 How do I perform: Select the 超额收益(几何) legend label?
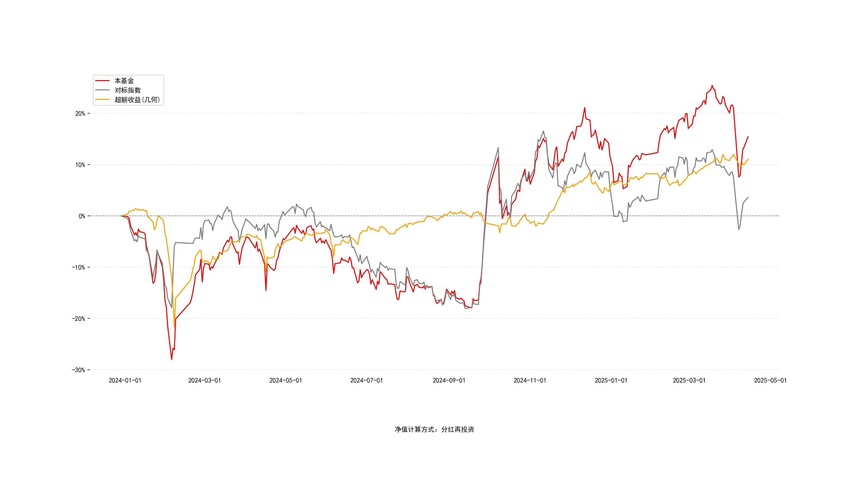coord(137,100)
